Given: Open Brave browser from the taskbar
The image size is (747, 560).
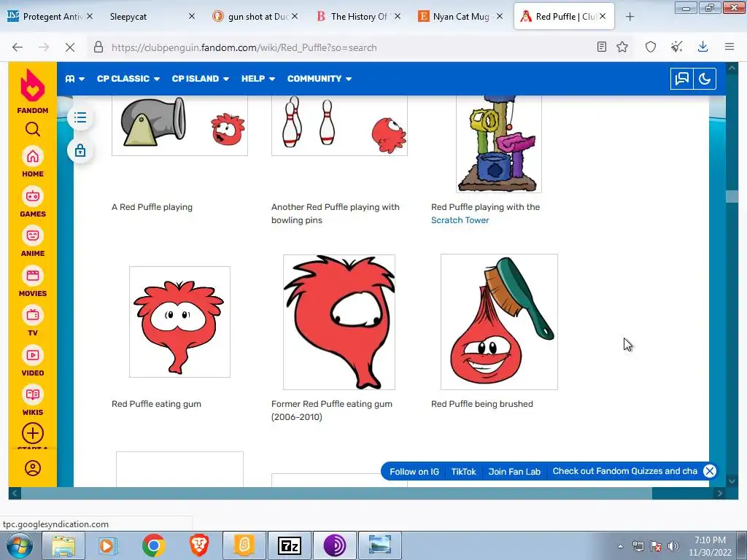Looking at the screenshot, I should (198, 545).
